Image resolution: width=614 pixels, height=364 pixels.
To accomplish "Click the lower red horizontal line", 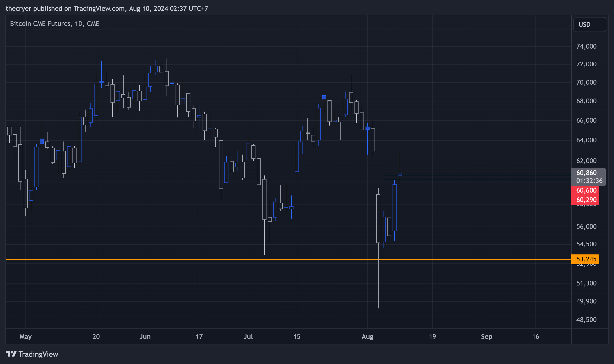I will pos(477,179).
